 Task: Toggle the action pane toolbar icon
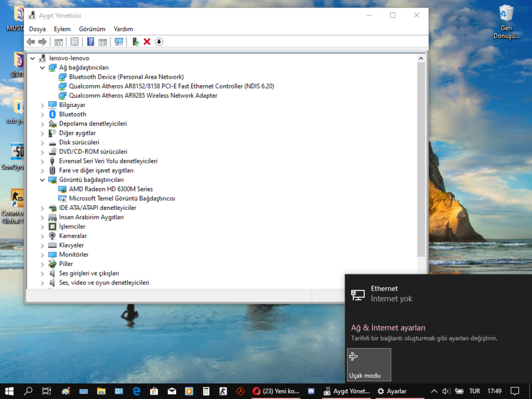click(x=102, y=42)
